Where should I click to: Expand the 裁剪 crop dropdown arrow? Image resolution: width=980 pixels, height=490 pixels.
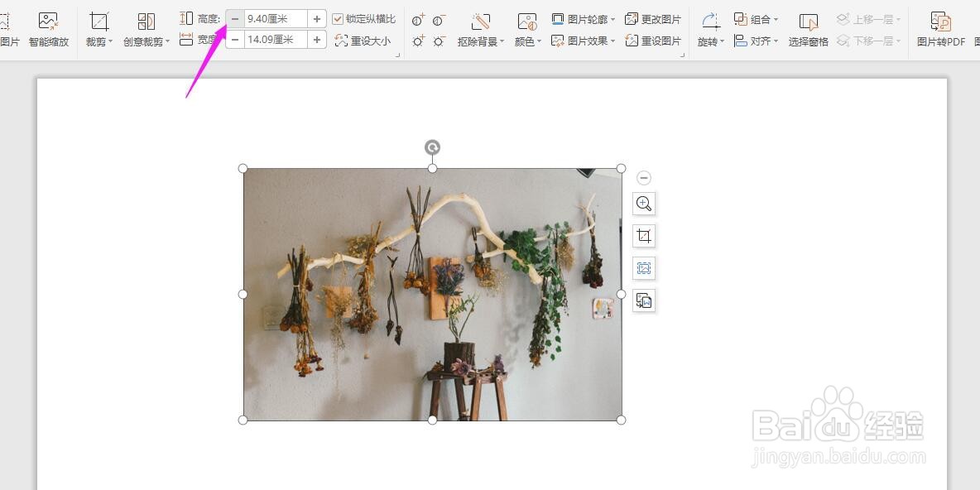point(111,42)
